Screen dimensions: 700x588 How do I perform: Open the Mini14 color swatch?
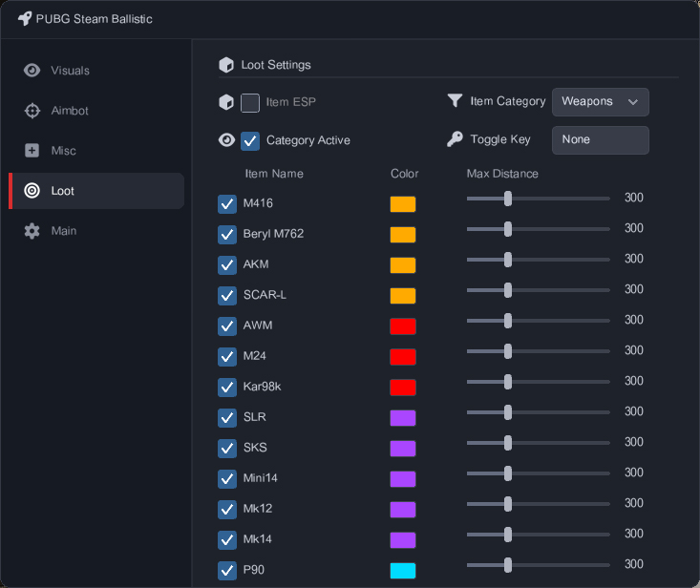[x=403, y=479]
